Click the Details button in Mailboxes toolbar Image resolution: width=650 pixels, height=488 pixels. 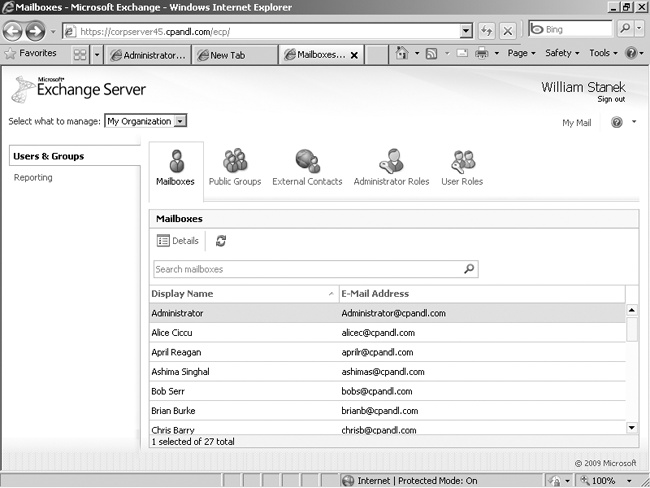point(178,241)
